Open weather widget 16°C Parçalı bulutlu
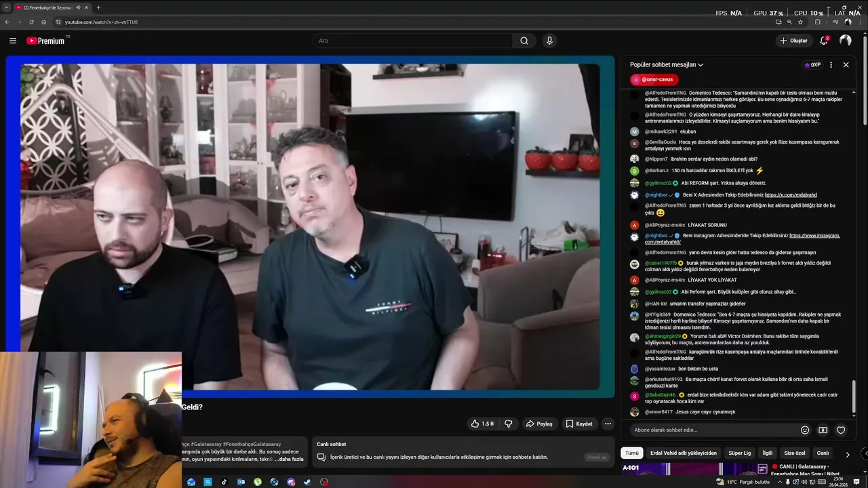 (743, 482)
